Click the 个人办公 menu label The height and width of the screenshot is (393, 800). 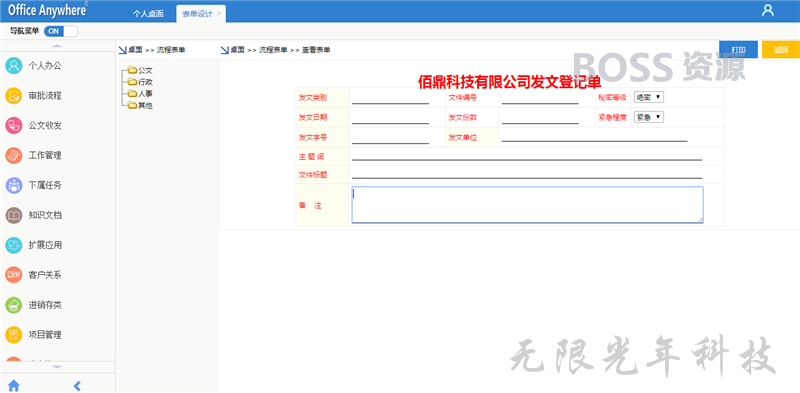45,66
